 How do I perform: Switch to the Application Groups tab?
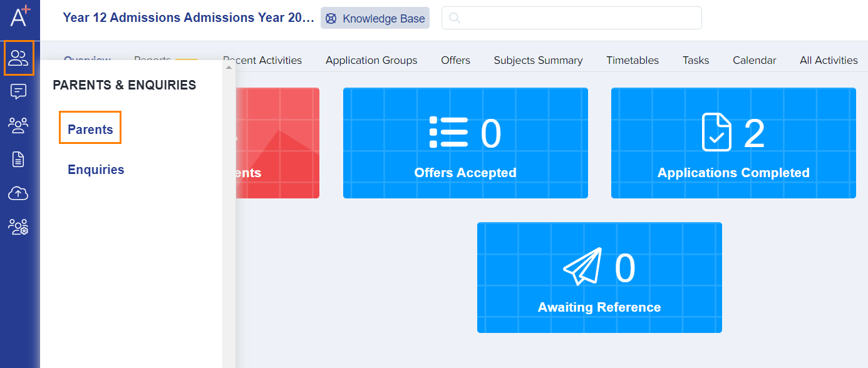(x=371, y=60)
